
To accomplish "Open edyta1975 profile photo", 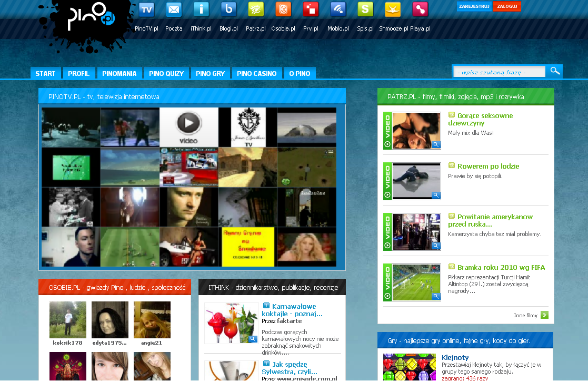I will pos(110,320).
